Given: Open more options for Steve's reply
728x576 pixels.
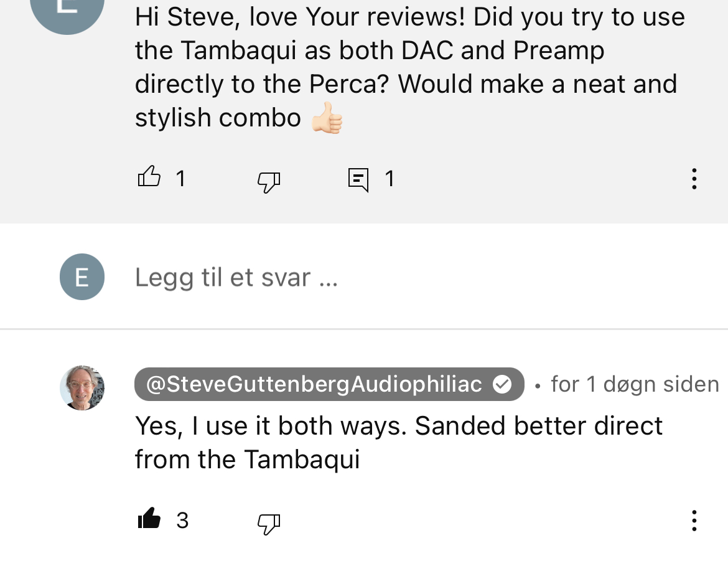Looking at the screenshot, I should point(694,521).
